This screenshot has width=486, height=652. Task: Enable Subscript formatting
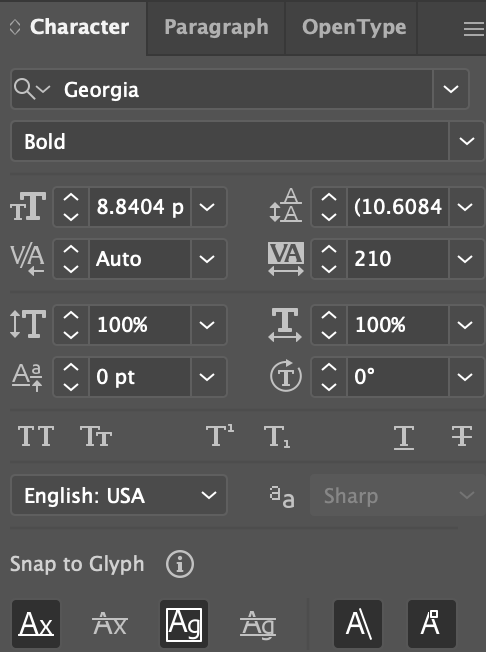click(277, 437)
